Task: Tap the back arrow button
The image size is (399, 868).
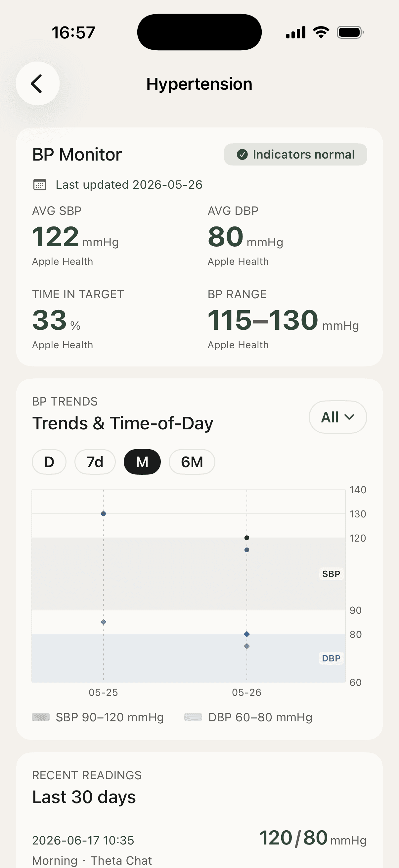Action: click(37, 83)
